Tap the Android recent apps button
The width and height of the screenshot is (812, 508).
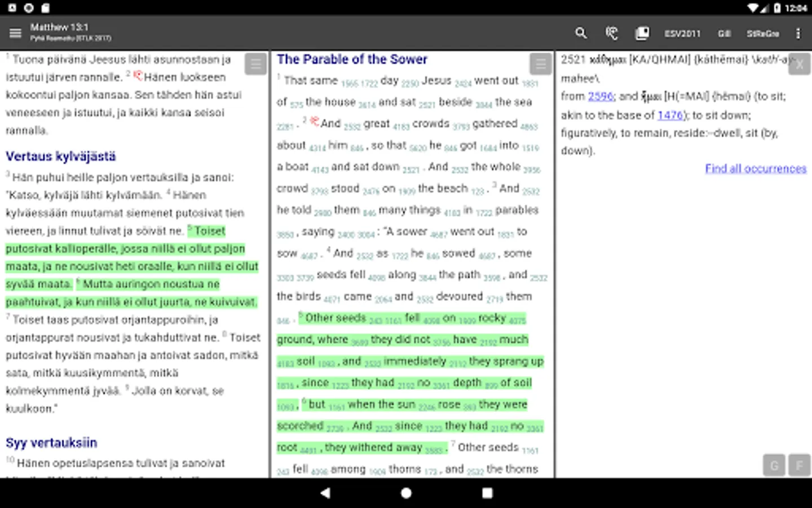pyautogui.click(x=487, y=493)
